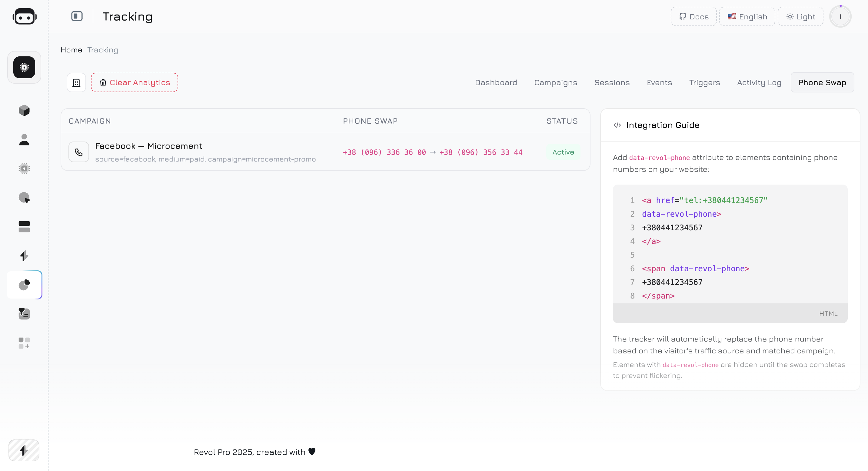Open the Triggers tab
868x471 pixels.
pyautogui.click(x=704, y=83)
